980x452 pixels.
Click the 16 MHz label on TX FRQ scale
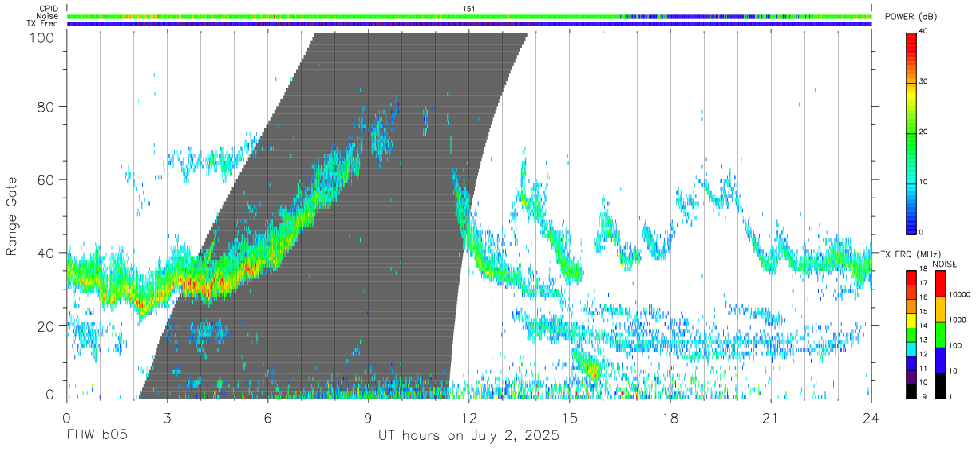923,297
